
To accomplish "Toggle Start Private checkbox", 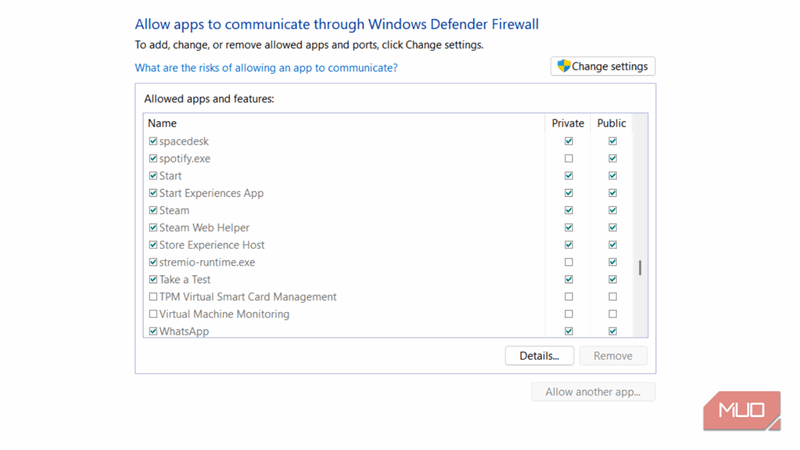I will coord(568,176).
